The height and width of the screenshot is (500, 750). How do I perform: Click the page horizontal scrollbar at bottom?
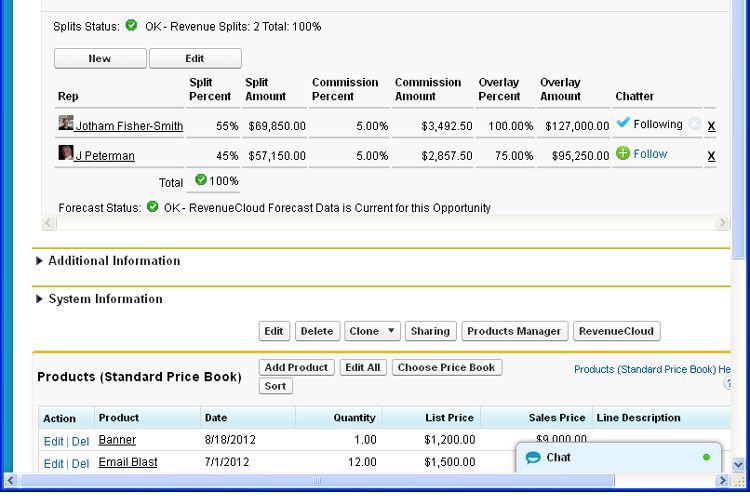coord(318,482)
